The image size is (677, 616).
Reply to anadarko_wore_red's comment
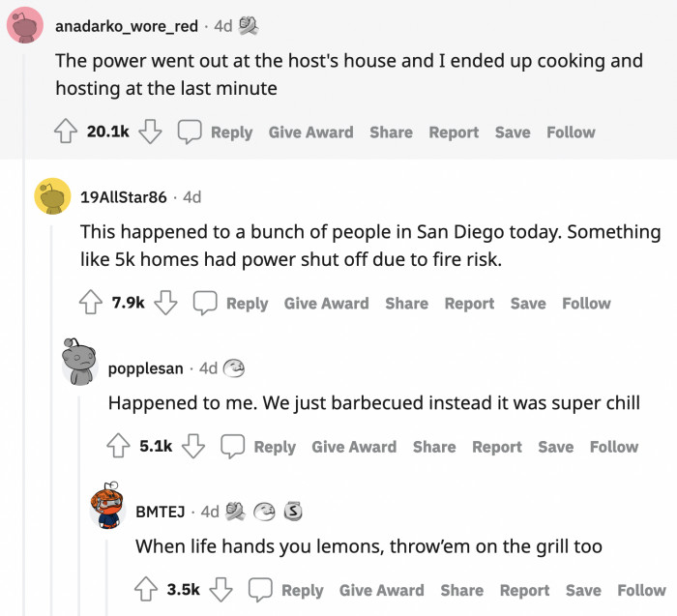[218, 132]
